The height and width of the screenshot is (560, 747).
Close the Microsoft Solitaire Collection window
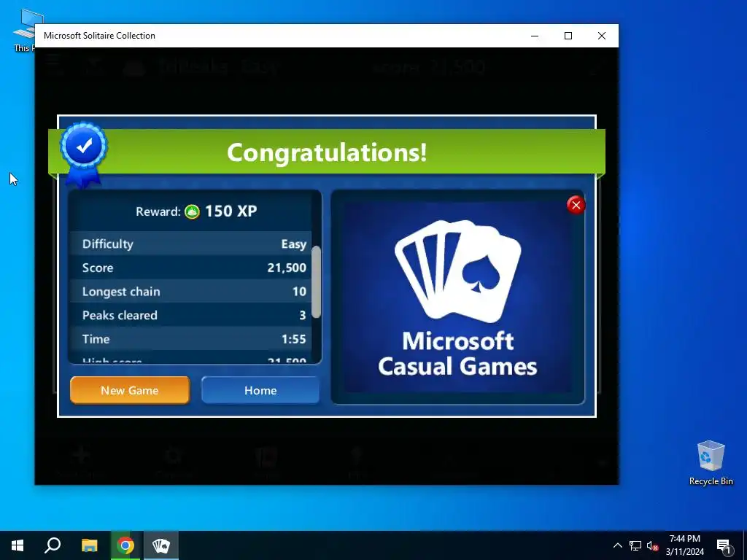pyautogui.click(x=602, y=36)
